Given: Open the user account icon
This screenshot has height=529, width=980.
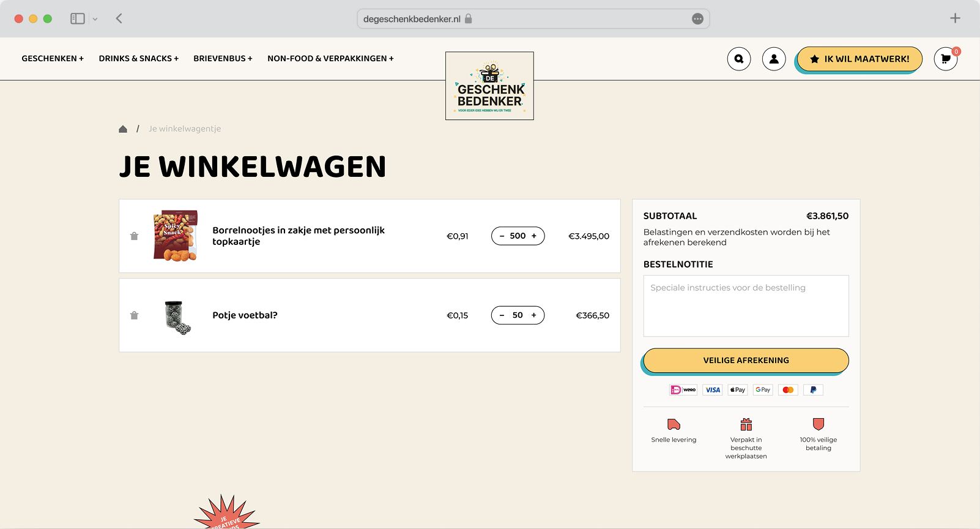Looking at the screenshot, I should click(774, 59).
